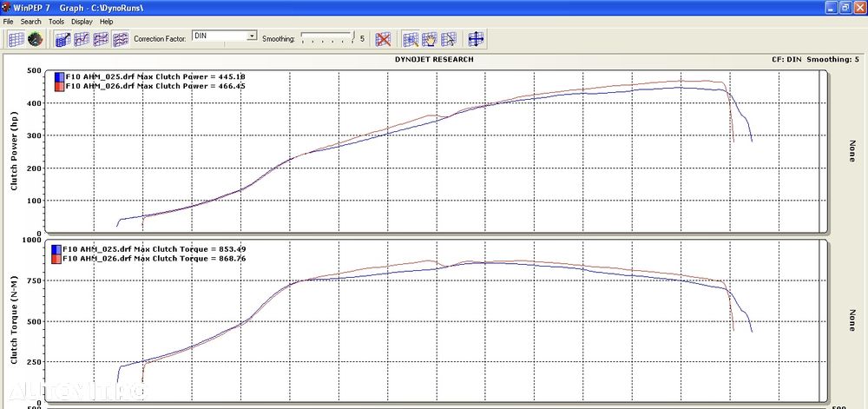Click the DYNOJET RESEARCH heading
This screenshot has height=409, width=868.
click(434, 59)
